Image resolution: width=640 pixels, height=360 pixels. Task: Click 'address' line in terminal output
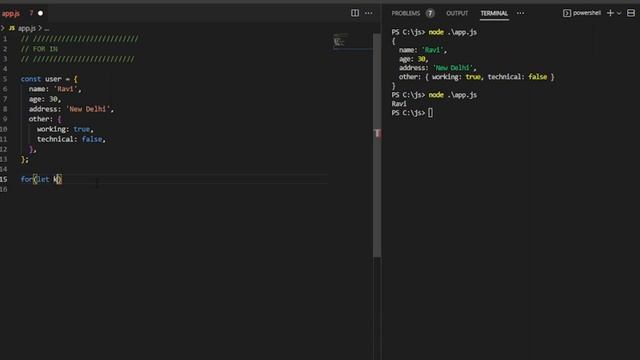[x=438, y=68]
